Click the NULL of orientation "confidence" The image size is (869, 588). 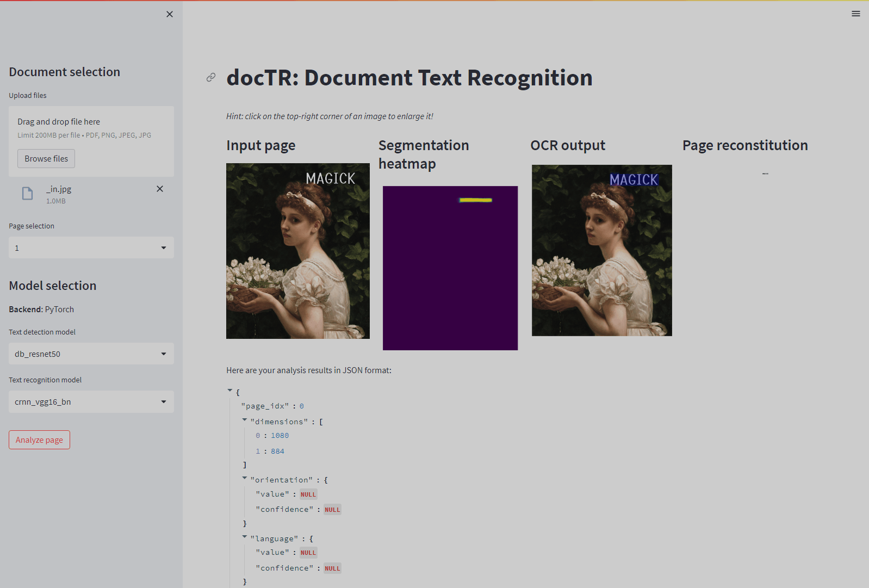(x=332, y=510)
